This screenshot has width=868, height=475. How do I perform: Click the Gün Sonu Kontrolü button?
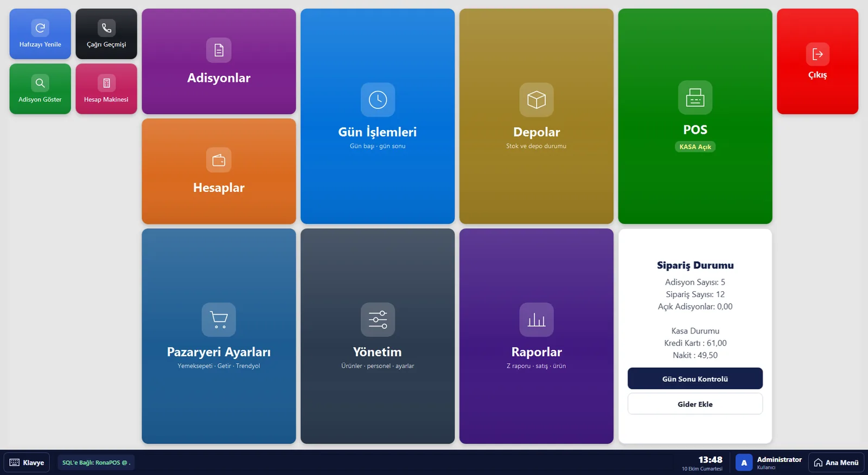point(695,378)
